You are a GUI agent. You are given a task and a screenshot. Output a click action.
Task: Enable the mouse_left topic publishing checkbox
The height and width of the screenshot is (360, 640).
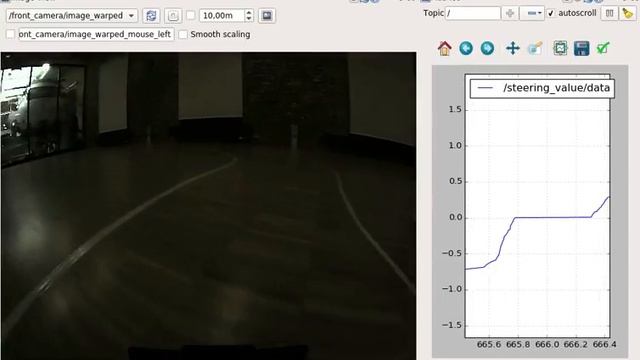(11, 34)
